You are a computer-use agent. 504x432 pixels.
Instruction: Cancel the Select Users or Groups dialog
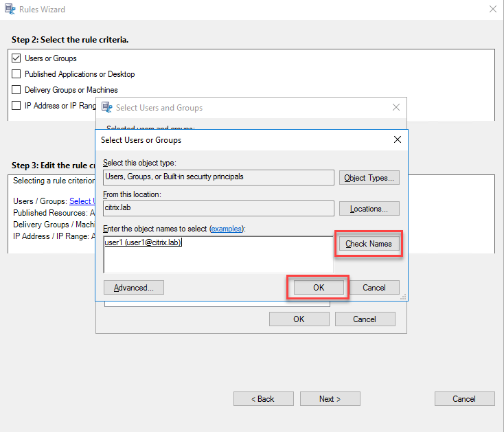click(x=374, y=288)
